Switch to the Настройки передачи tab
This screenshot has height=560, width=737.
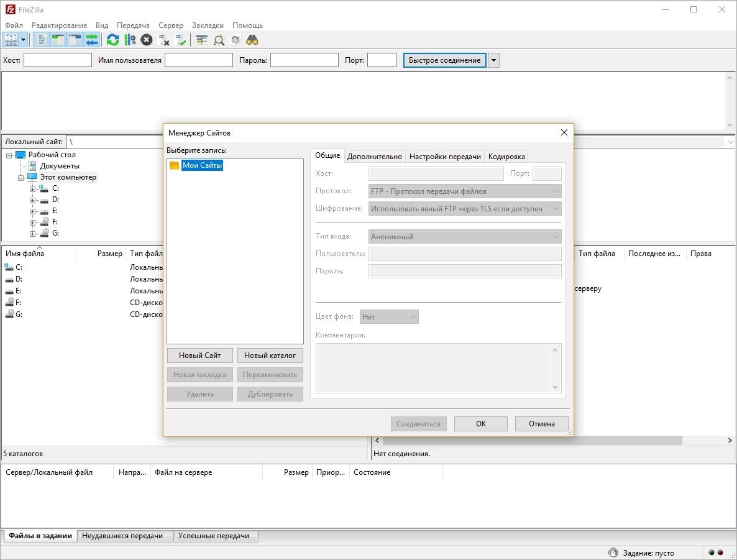point(445,157)
